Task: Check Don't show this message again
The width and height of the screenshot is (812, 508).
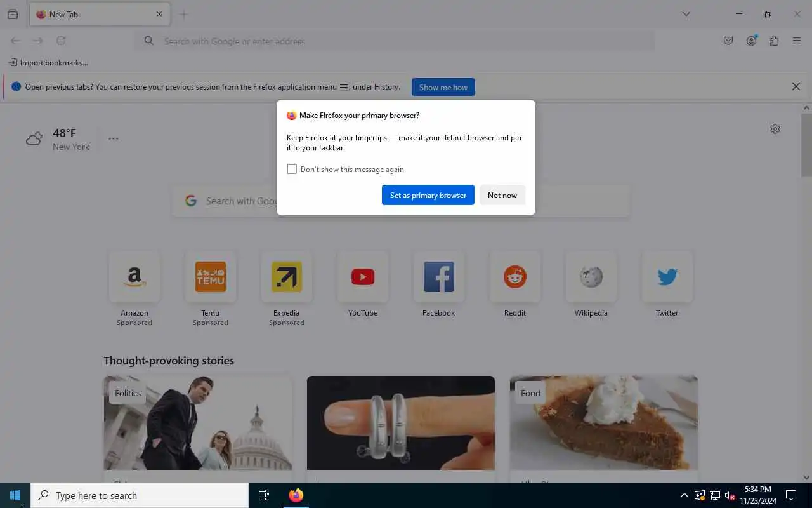Action: (x=292, y=169)
